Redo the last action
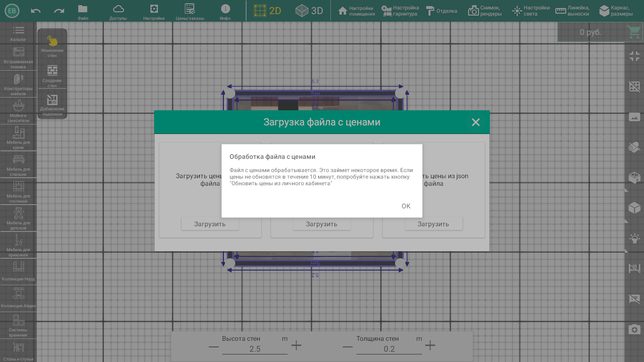The image size is (644, 362). [59, 10]
